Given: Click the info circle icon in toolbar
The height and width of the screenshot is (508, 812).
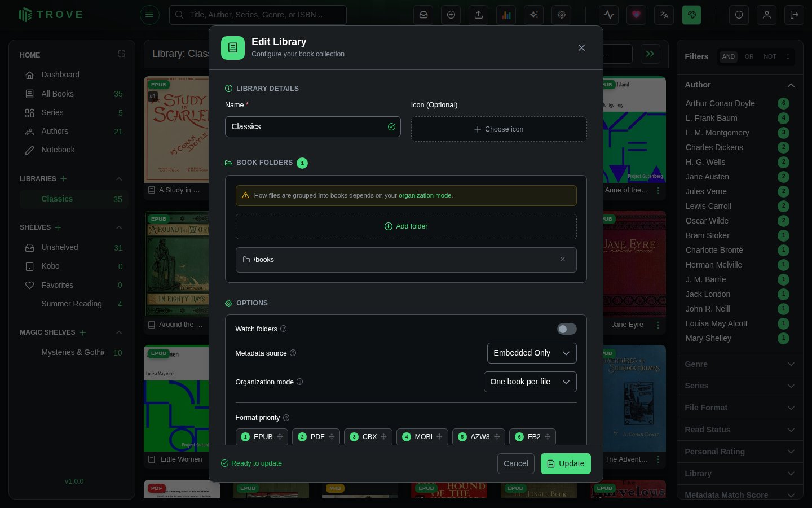Looking at the screenshot, I should click(x=739, y=15).
